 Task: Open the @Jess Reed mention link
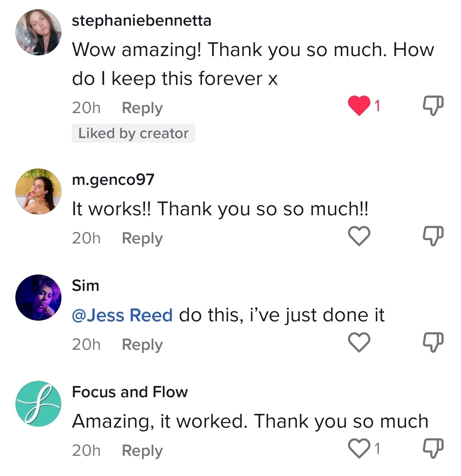(122, 315)
